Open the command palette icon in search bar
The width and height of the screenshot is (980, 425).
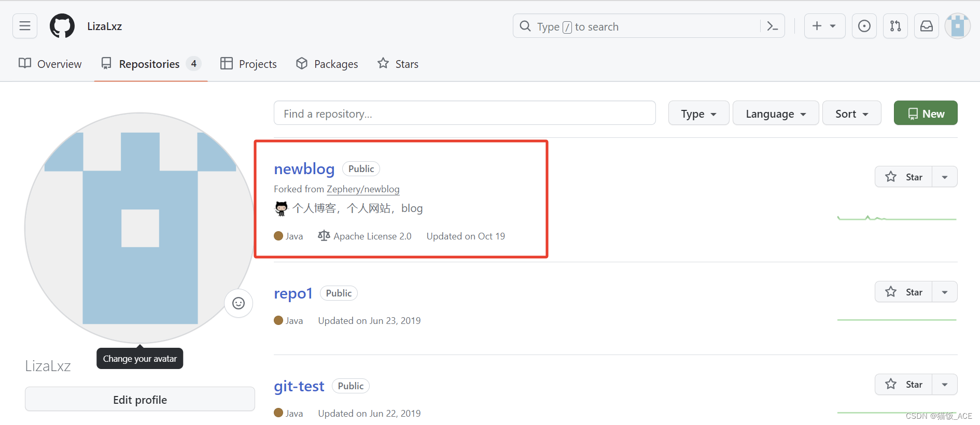[772, 26]
